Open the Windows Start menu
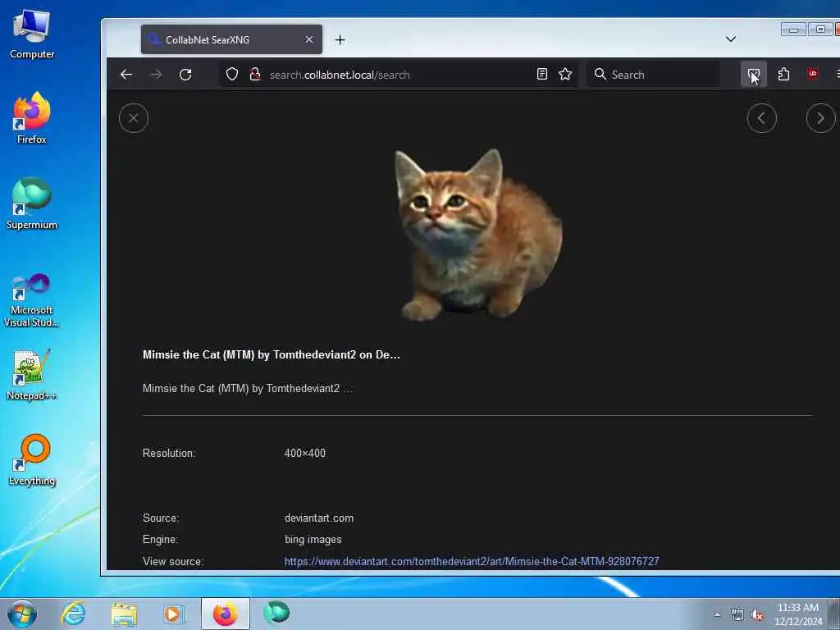 pos(22,614)
